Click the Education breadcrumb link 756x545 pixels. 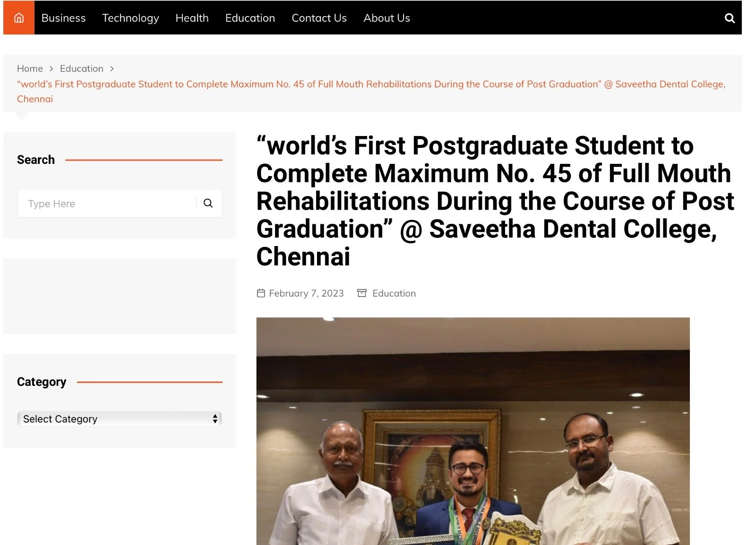pyautogui.click(x=81, y=68)
